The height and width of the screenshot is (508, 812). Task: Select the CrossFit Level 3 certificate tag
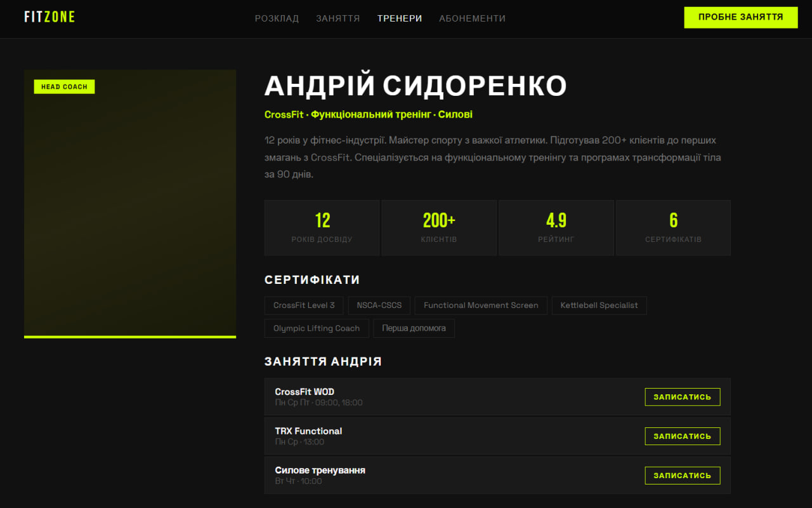pyautogui.click(x=303, y=305)
